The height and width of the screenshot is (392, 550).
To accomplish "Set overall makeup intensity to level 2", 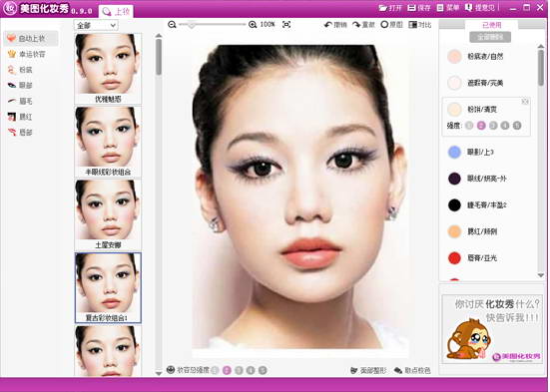I will [227, 370].
